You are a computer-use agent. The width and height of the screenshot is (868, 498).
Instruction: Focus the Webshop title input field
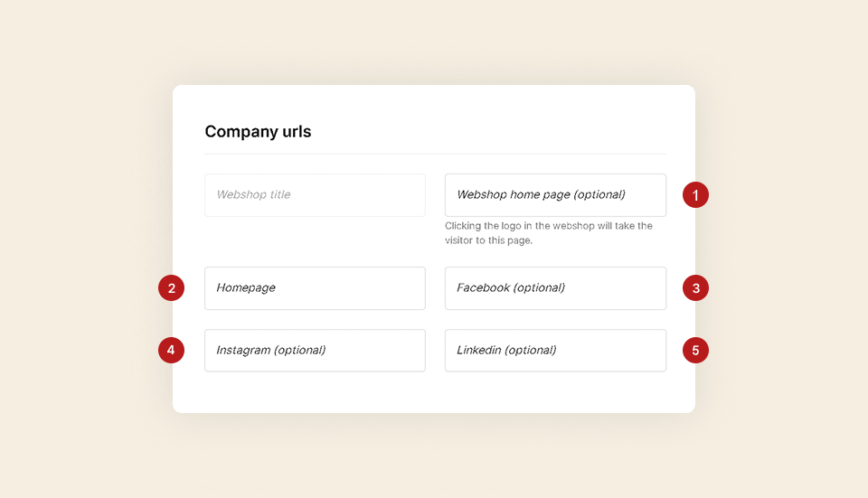(315, 195)
